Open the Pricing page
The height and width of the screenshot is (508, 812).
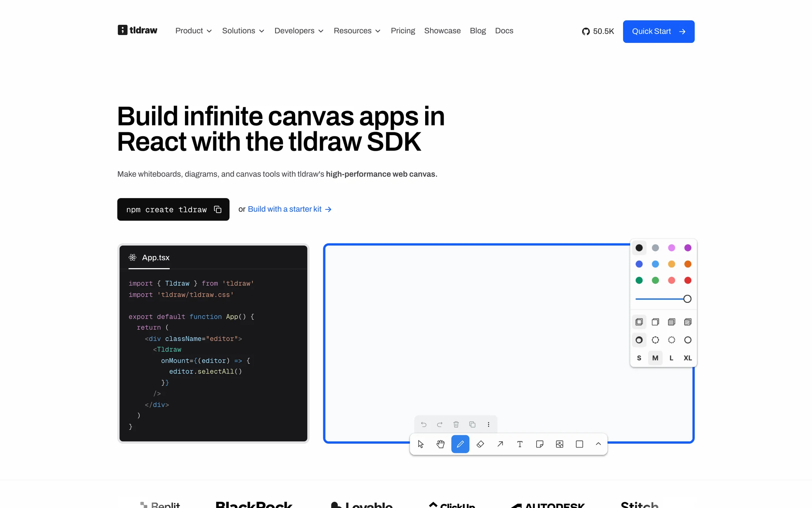click(x=403, y=31)
